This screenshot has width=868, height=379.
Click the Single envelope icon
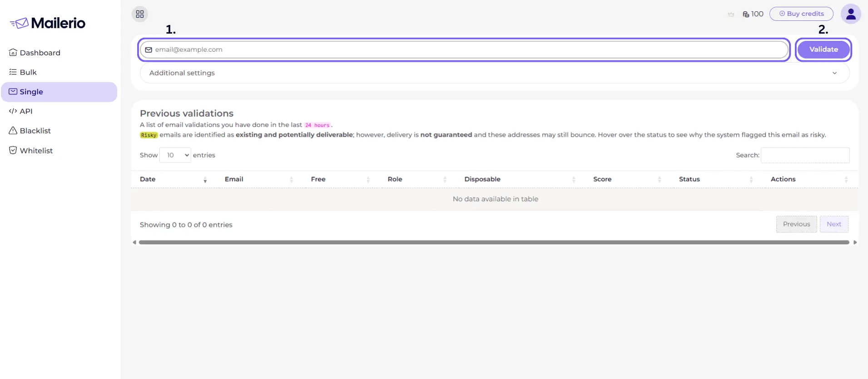(x=13, y=92)
